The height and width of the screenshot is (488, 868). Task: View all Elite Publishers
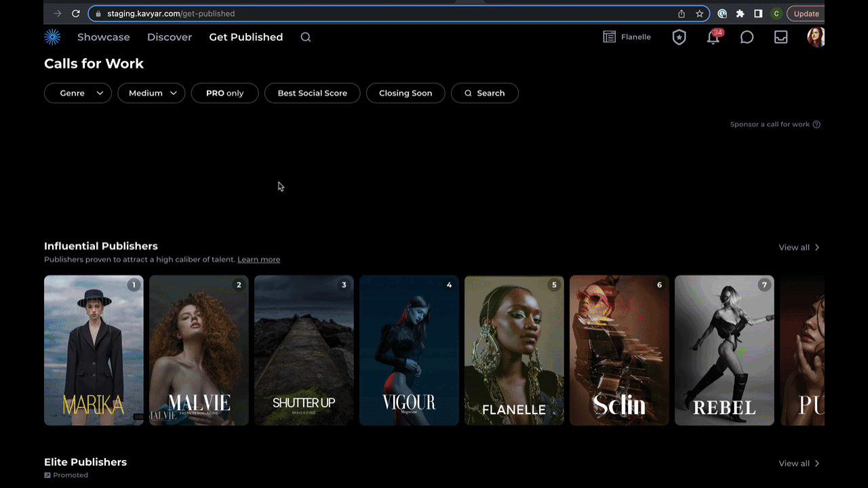coord(799,464)
